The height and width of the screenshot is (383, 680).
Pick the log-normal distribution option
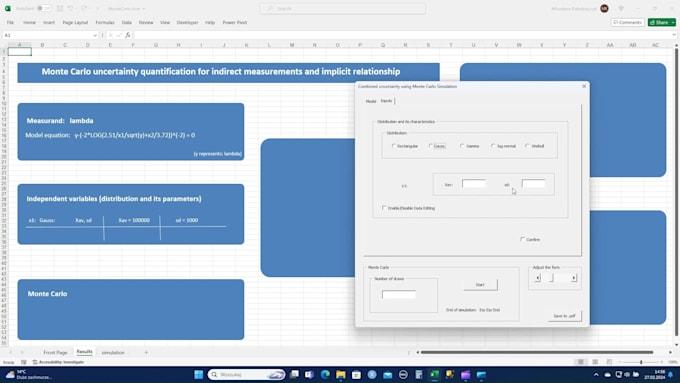[x=503, y=146]
